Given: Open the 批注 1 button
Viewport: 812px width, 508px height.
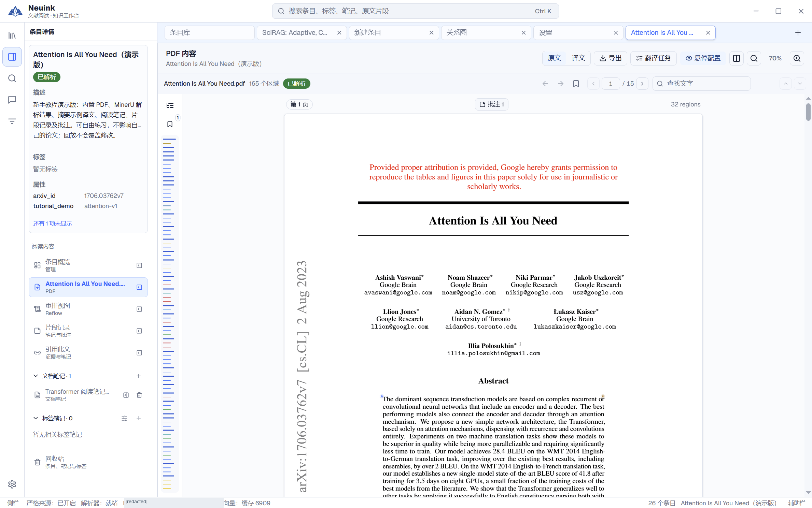Looking at the screenshot, I should (492, 104).
